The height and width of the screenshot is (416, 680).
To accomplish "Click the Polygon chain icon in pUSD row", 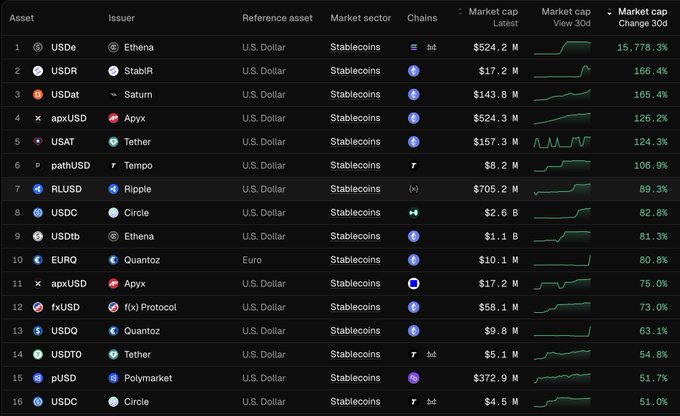I will 413,378.
